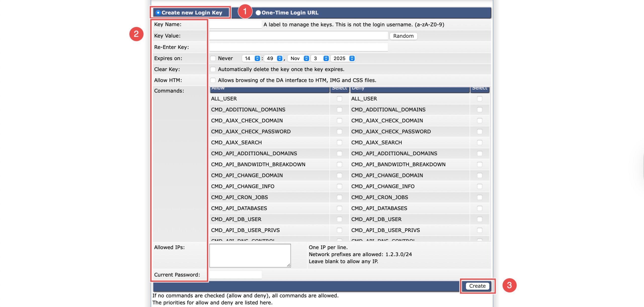This screenshot has width=644, height=307.
Task: Open the expiry day dropdown showing 3
Action: click(320, 58)
